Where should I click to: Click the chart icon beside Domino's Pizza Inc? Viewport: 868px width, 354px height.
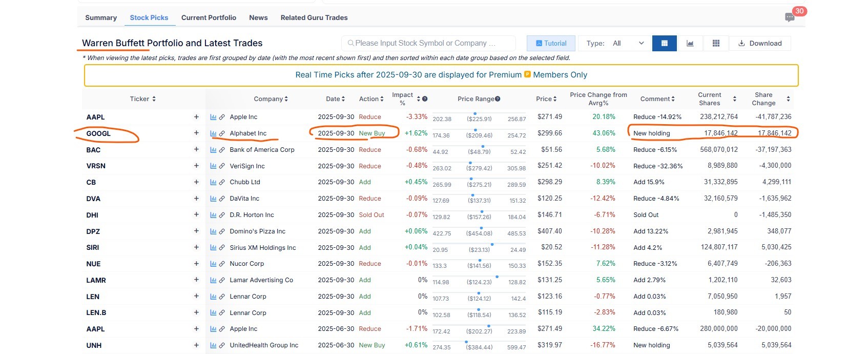[213, 231]
